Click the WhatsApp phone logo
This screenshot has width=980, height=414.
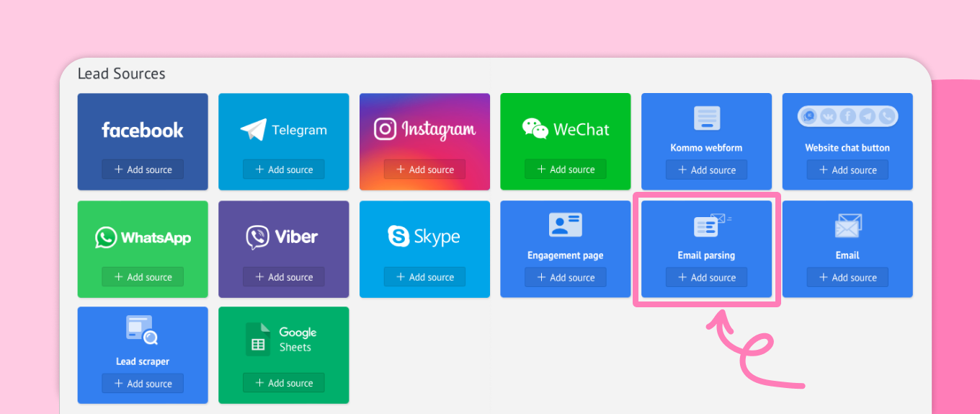click(106, 237)
